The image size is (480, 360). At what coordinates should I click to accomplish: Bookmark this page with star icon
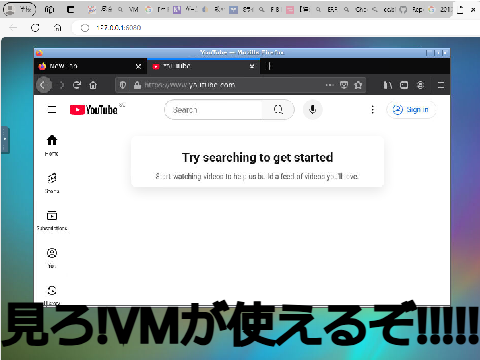coord(358,85)
